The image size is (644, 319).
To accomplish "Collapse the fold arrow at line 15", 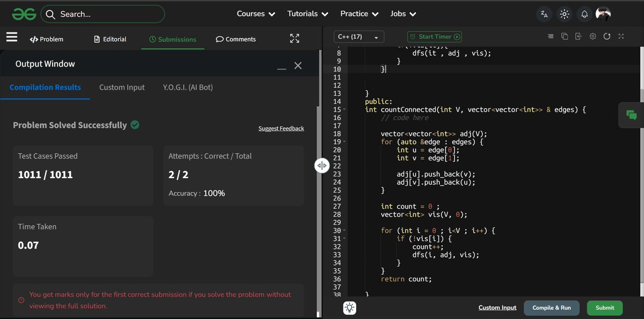I will 344,110.
